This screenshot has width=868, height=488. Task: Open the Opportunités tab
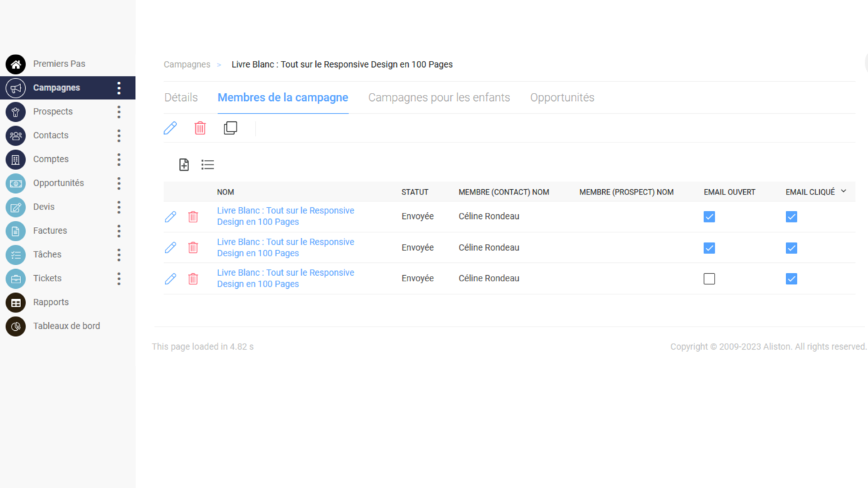pos(562,98)
